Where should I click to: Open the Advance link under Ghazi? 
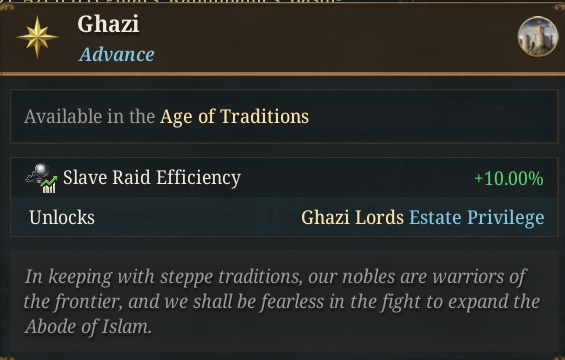point(116,55)
